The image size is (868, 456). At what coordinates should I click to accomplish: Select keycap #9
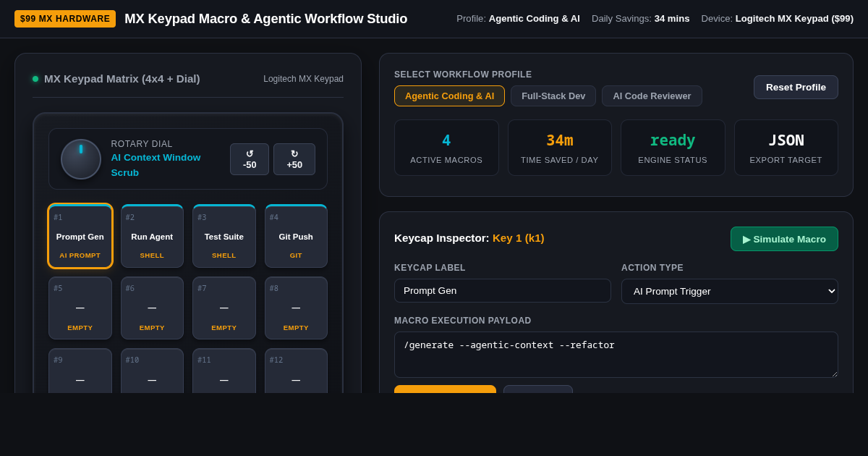80,371
